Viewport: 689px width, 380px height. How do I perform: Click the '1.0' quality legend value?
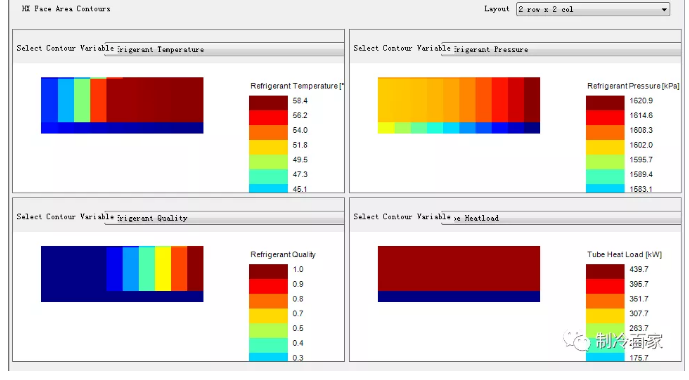[298, 269]
